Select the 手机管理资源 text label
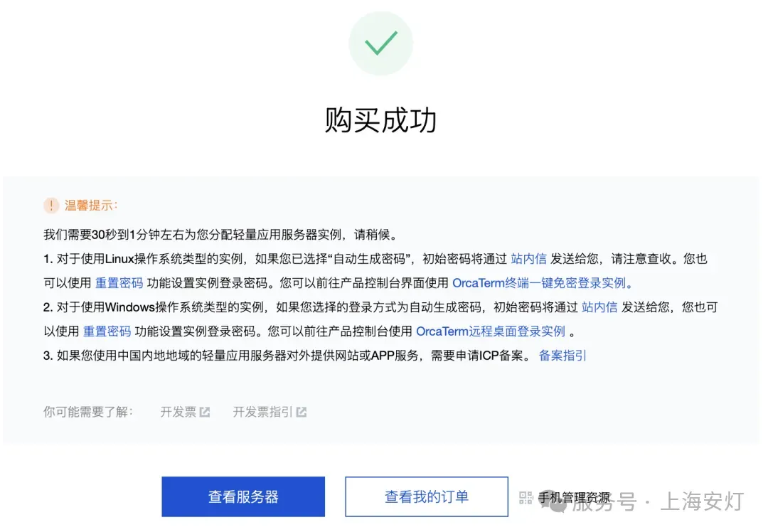This screenshot has height=532, width=768. (574, 498)
